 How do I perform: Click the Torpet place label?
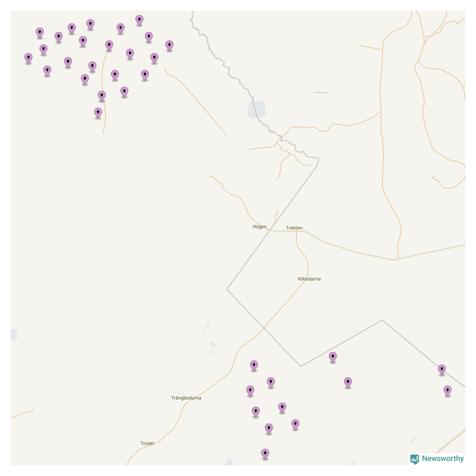point(147,443)
